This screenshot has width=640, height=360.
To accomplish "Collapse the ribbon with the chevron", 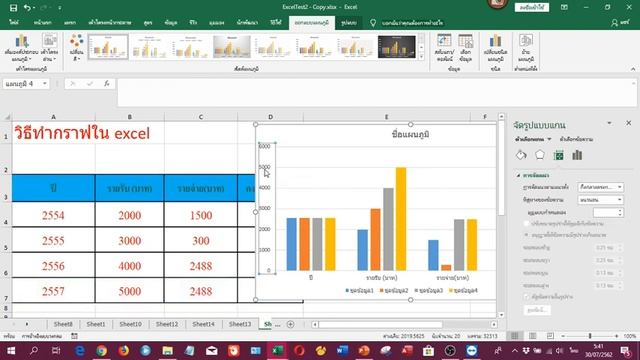I will (x=633, y=69).
